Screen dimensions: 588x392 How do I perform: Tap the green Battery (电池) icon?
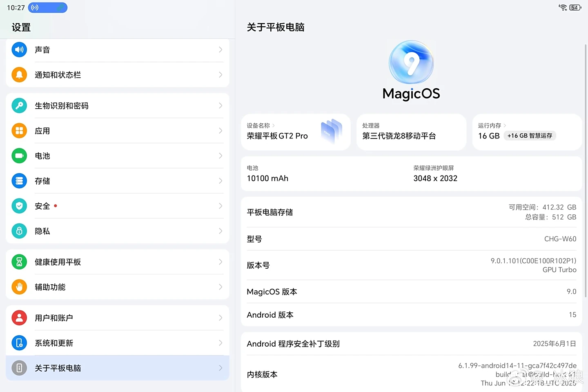(x=19, y=156)
